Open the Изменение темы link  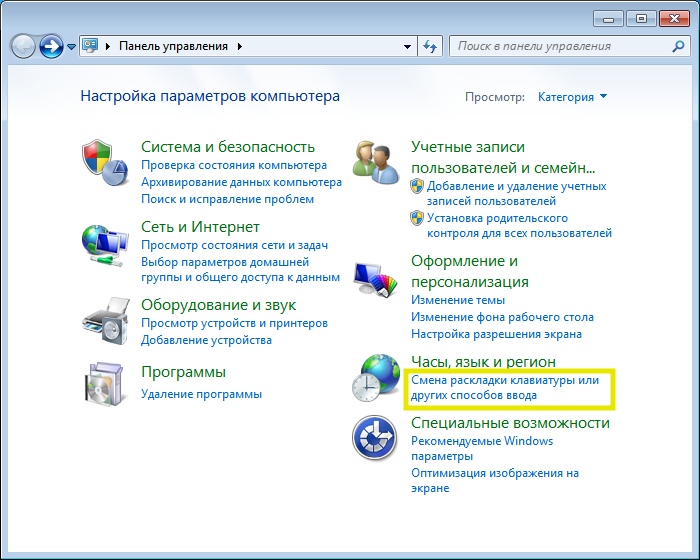(x=458, y=300)
